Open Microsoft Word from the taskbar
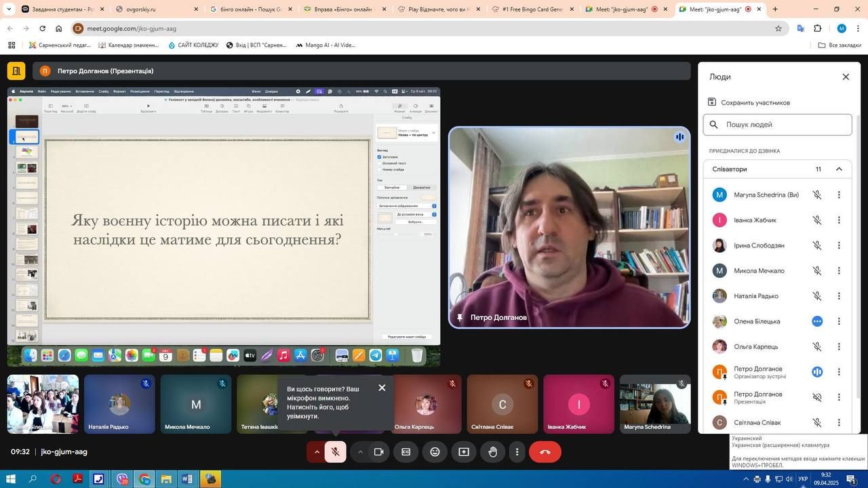This screenshot has width=868, height=488. click(x=188, y=479)
